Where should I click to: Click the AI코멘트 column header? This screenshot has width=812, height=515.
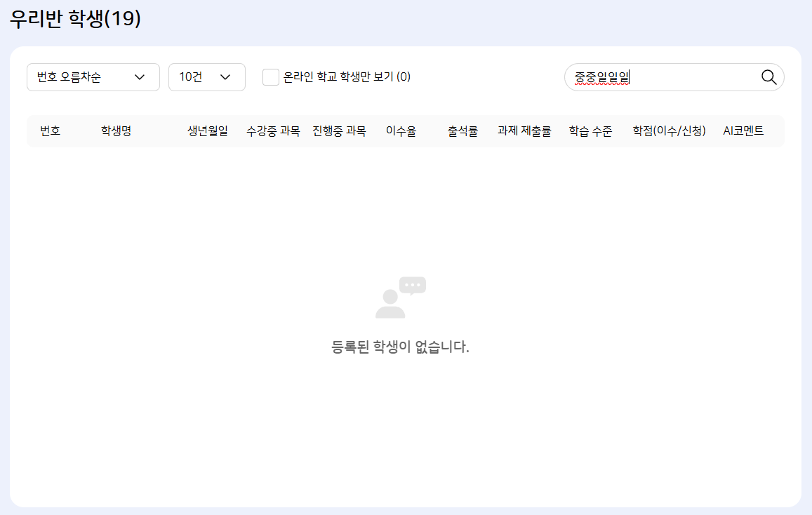743,131
